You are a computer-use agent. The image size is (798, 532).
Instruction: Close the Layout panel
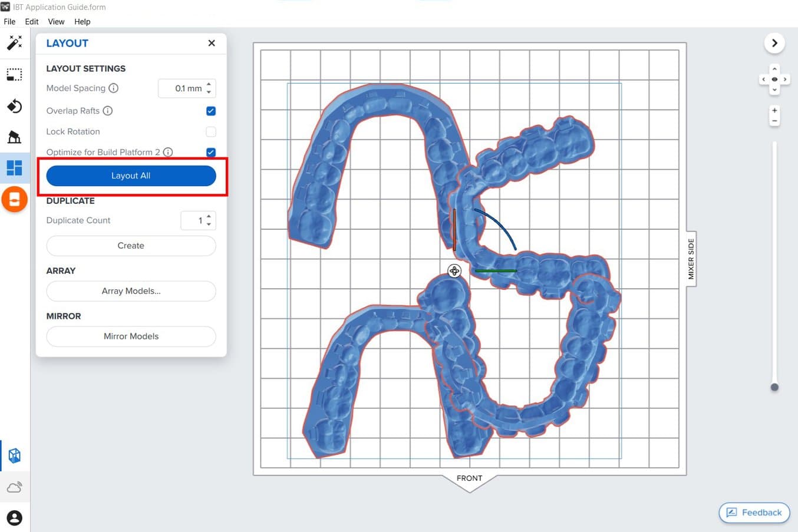click(212, 43)
